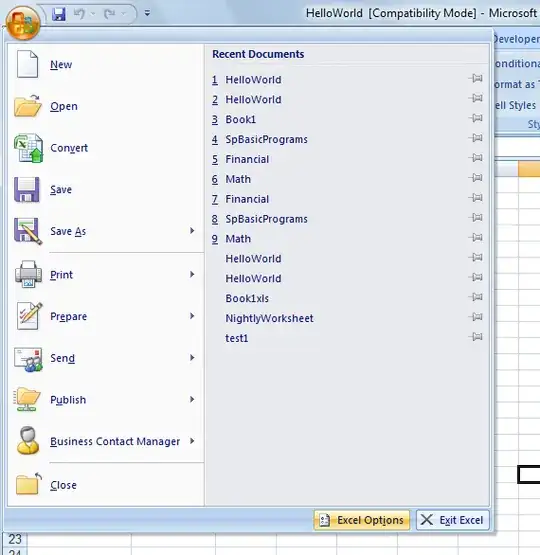Pin recent document 4 SpBasicPrograms

click(475, 138)
